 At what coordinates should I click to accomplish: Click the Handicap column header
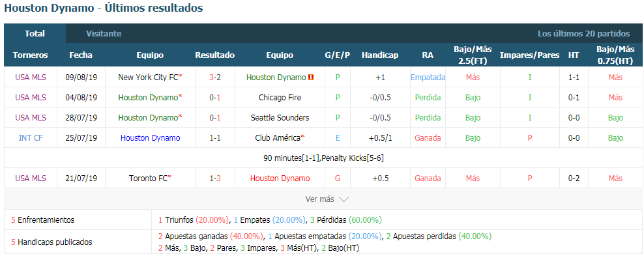pos(380,55)
